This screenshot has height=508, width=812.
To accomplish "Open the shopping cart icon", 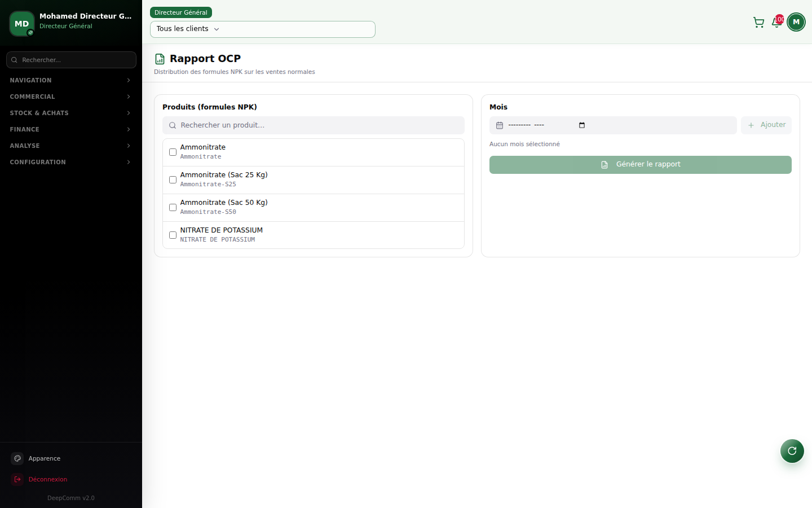I will click(x=758, y=23).
